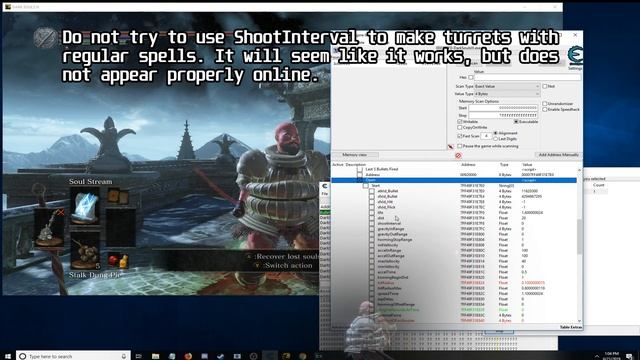Activate the life entry checkbox

[x=371, y=213]
